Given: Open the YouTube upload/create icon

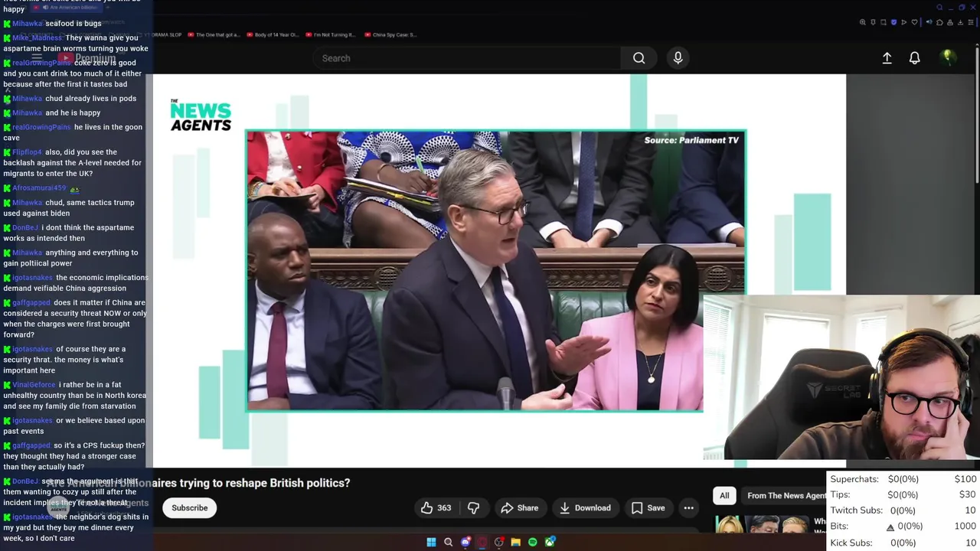Looking at the screenshot, I should point(887,58).
